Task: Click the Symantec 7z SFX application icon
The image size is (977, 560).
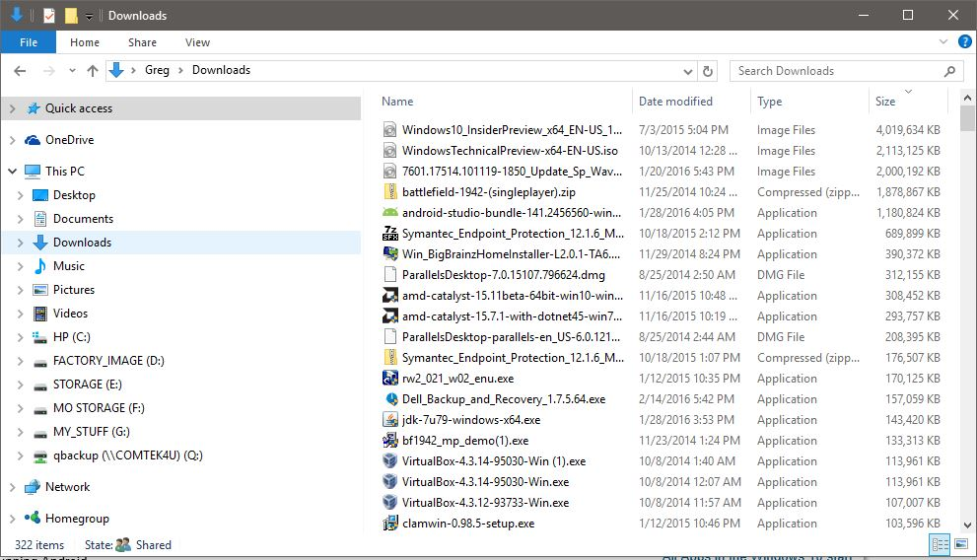Action: [390, 234]
